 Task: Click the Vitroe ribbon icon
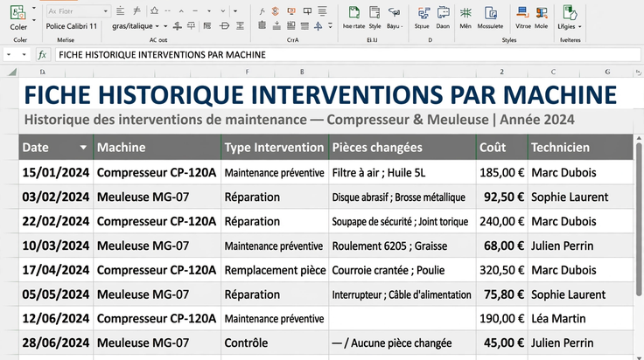point(522,12)
